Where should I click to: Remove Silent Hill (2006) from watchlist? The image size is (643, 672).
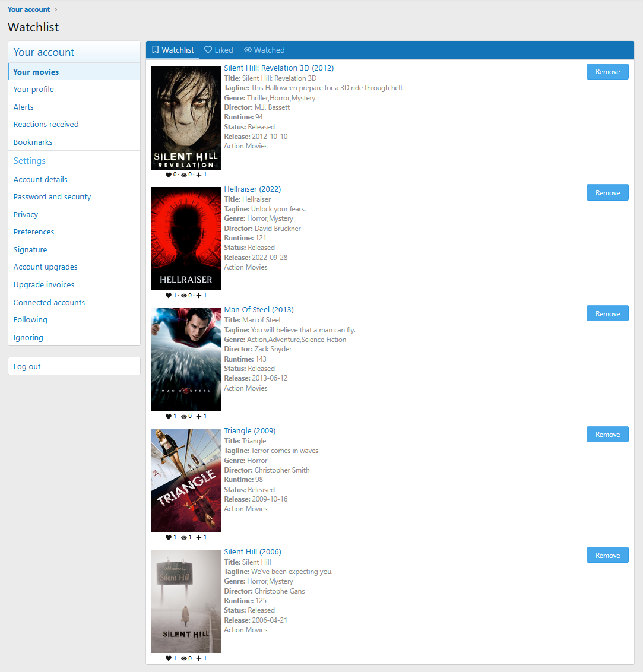[607, 556]
